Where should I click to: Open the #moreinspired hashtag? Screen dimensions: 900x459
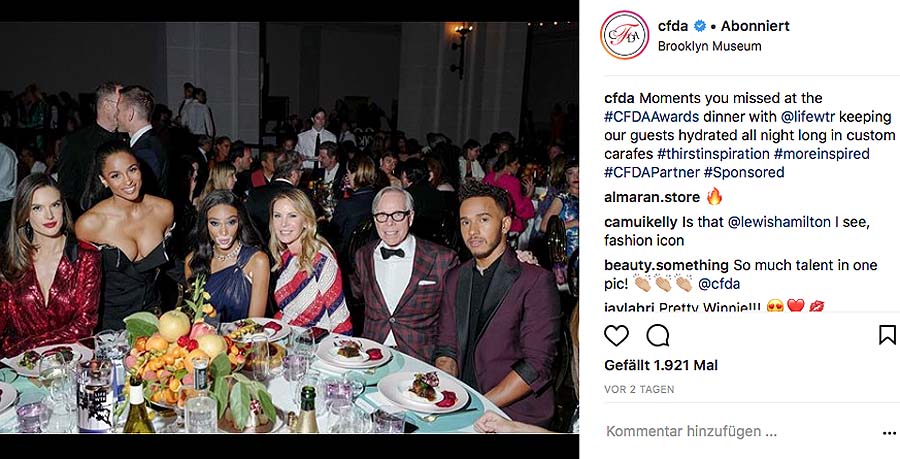[821, 154]
